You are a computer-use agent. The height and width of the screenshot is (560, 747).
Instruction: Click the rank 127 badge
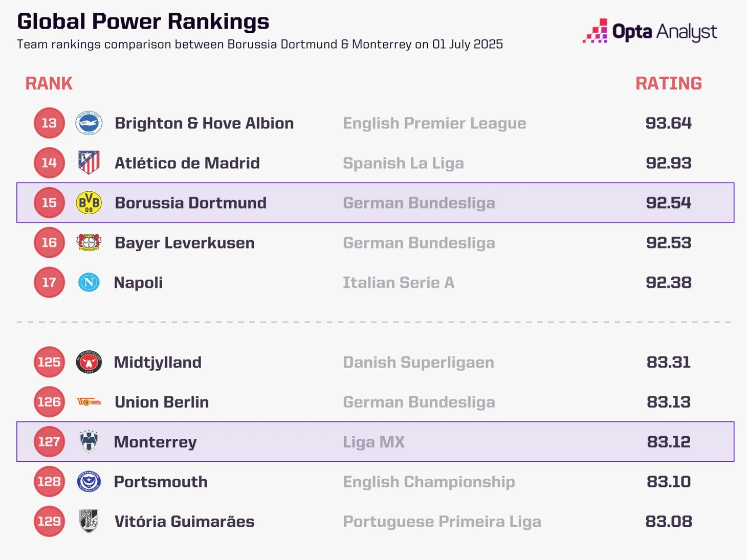click(49, 441)
